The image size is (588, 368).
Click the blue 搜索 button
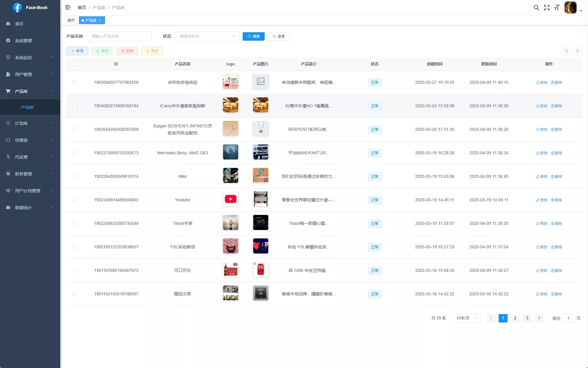254,36
